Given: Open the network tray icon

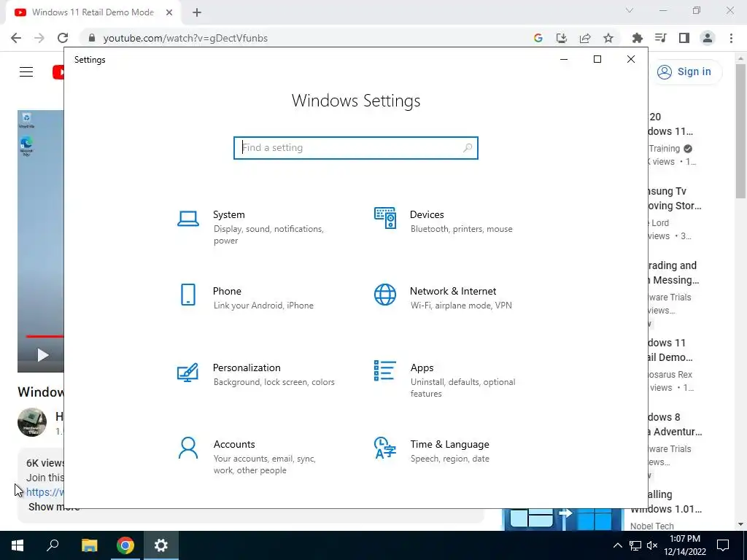Looking at the screenshot, I should [x=635, y=545].
